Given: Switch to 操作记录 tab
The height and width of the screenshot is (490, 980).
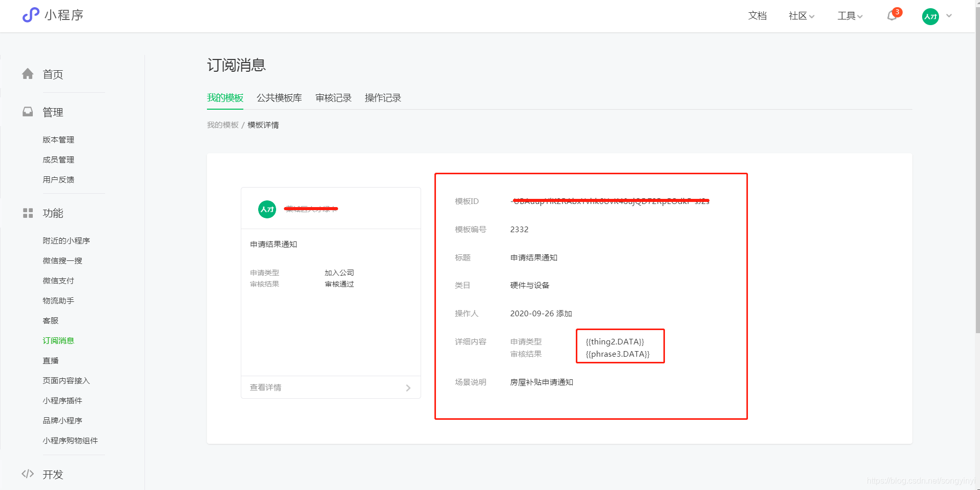Looking at the screenshot, I should tap(383, 98).
